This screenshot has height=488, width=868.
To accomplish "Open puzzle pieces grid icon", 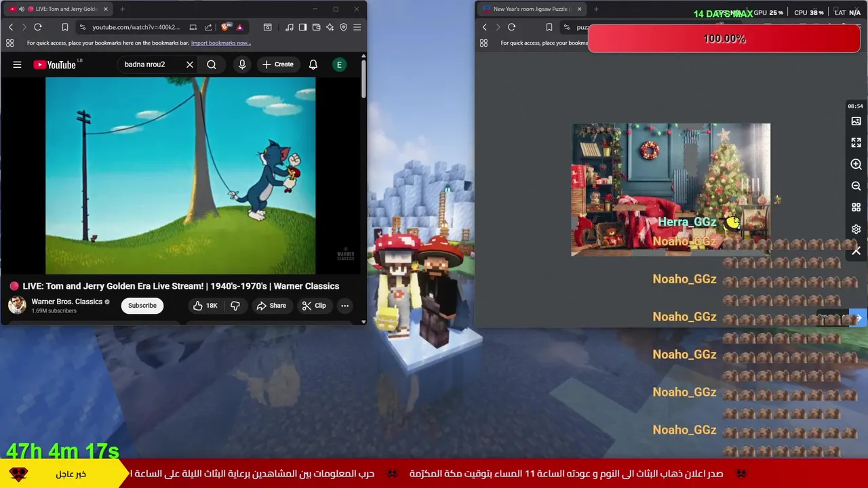I will pyautogui.click(x=856, y=207).
